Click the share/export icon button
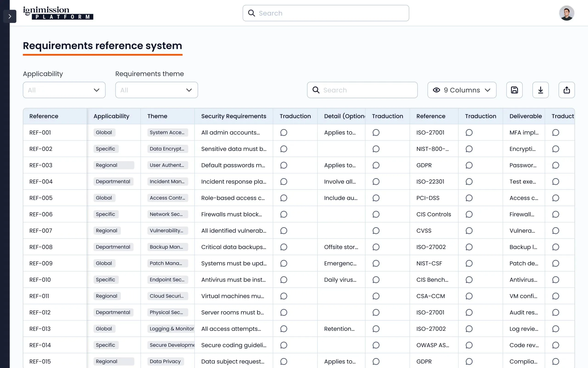 click(x=567, y=90)
